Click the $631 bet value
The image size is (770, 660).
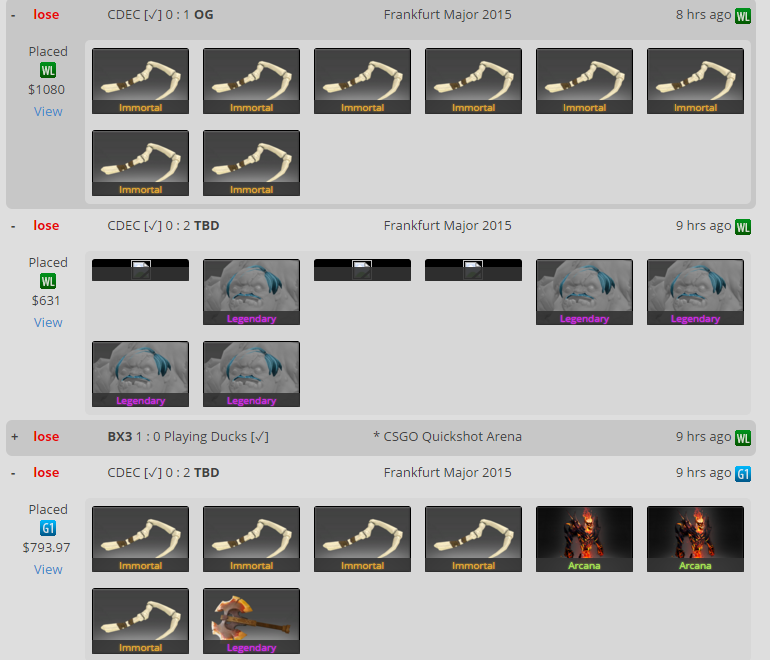tap(46, 301)
